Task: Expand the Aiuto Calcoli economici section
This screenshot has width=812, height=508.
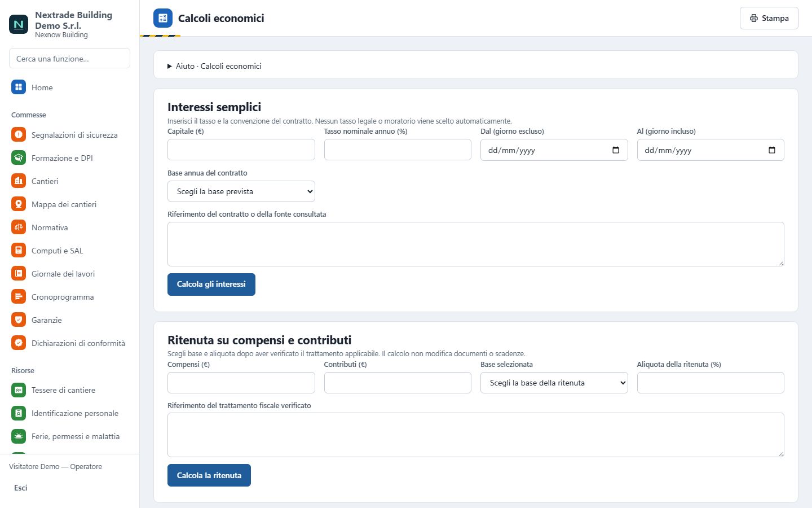Action: pos(214,66)
